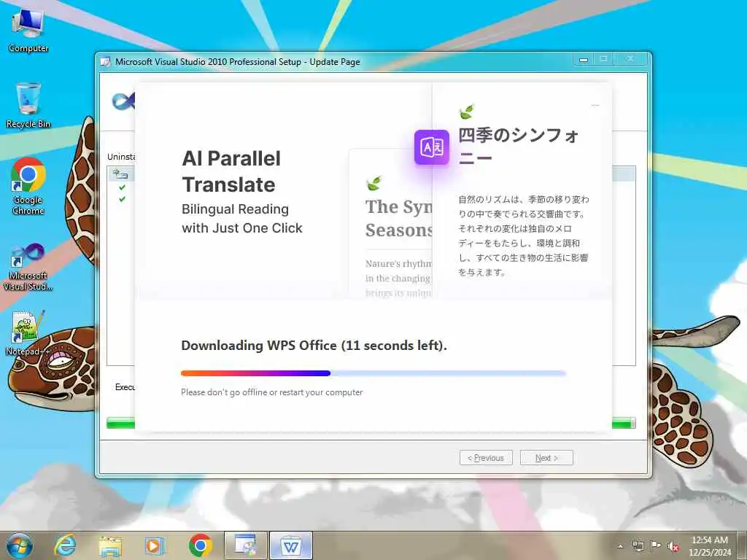The width and height of the screenshot is (747, 560).
Task: Open Action Center flag tray icon
Action: [x=656, y=546]
